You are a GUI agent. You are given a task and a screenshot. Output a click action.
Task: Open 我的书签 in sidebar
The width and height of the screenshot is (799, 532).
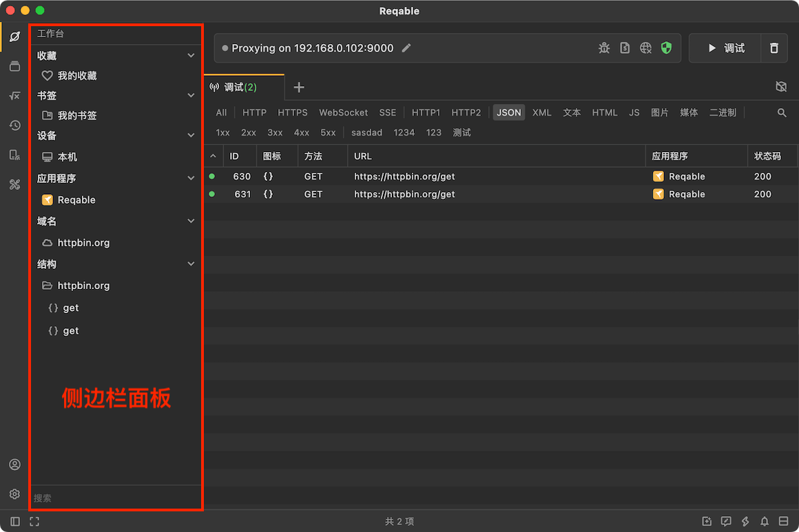click(77, 116)
